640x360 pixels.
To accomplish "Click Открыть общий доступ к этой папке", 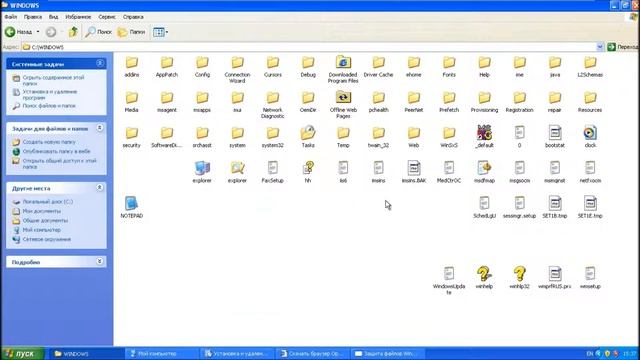I will point(60,164).
